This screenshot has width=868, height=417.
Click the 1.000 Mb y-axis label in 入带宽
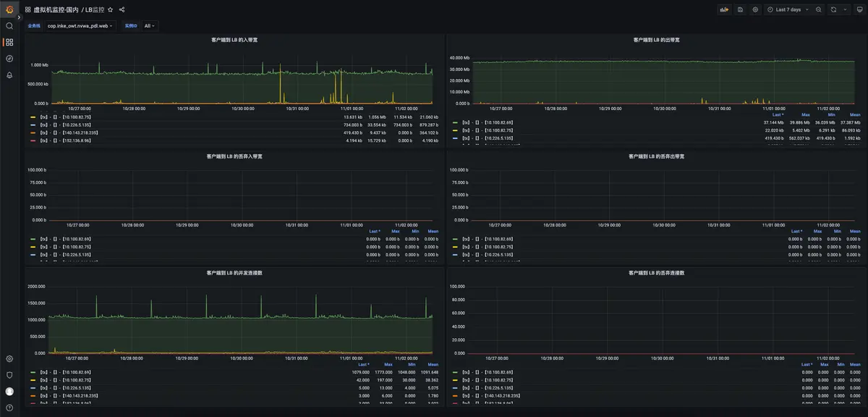[x=40, y=65]
